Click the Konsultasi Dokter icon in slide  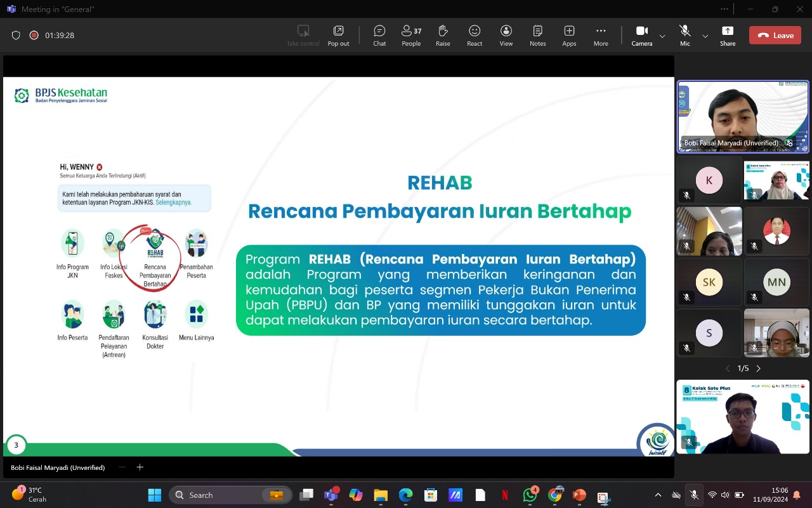click(155, 314)
